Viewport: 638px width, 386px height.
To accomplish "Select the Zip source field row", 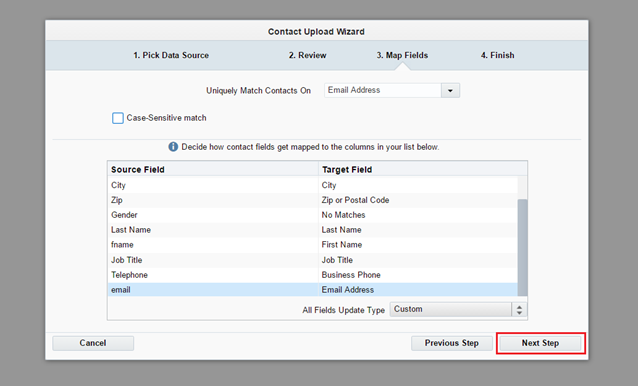I will click(x=213, y=200).
